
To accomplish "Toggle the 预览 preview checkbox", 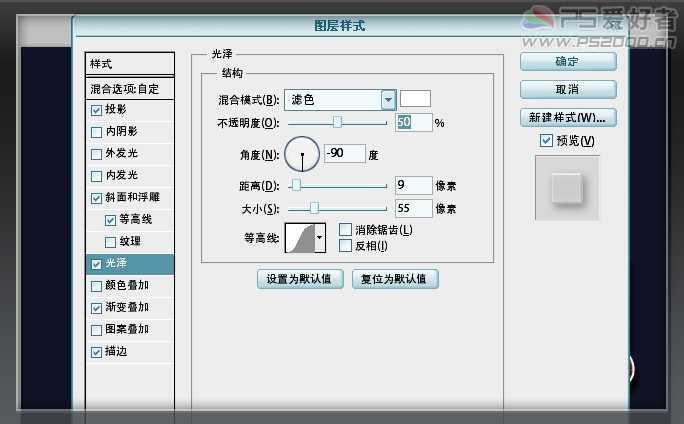I will point(546,140).
